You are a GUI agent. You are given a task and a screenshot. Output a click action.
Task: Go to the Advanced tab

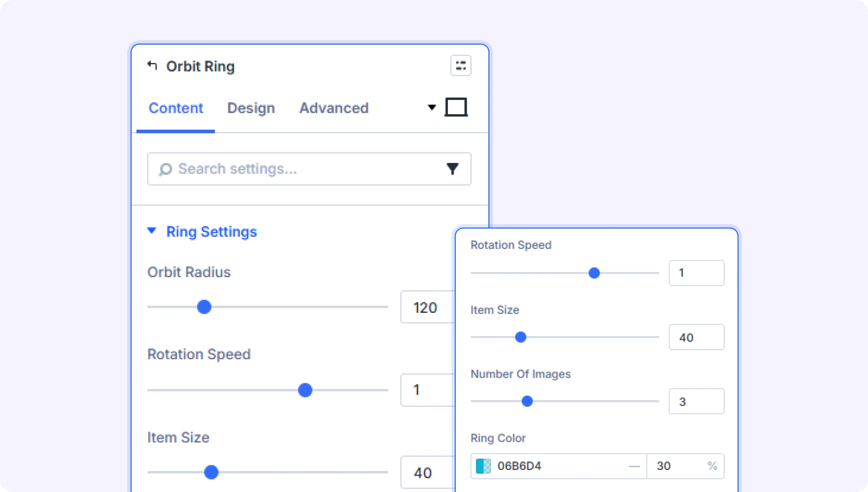click(x=334, y=108)
